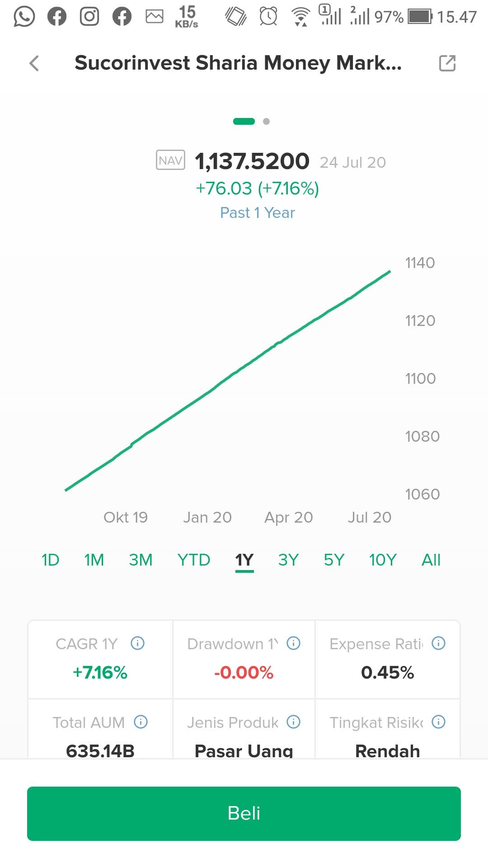Switch chart to YTD range

coord(193,560)
